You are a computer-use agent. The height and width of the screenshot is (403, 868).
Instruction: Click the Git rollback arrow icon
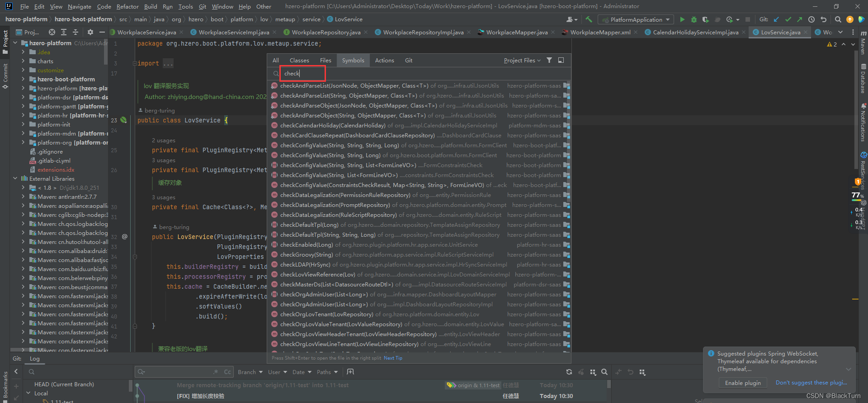pyautogui.click(x=823, y=19)
